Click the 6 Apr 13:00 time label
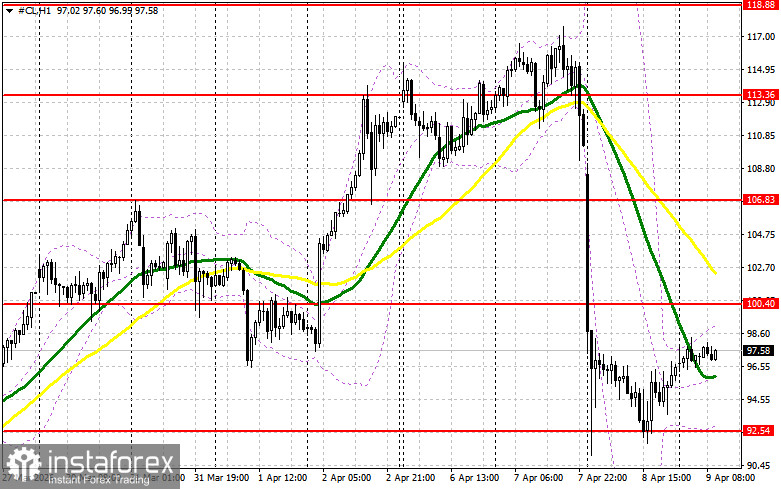Viewport: 781px width, 489px height. [x=474, y=478]
